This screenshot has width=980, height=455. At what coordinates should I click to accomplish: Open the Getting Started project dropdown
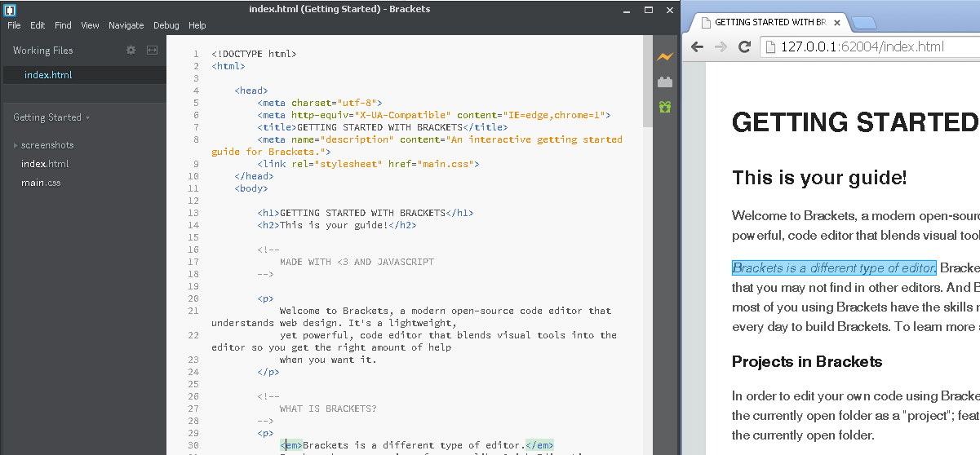[x=51, y=117]
